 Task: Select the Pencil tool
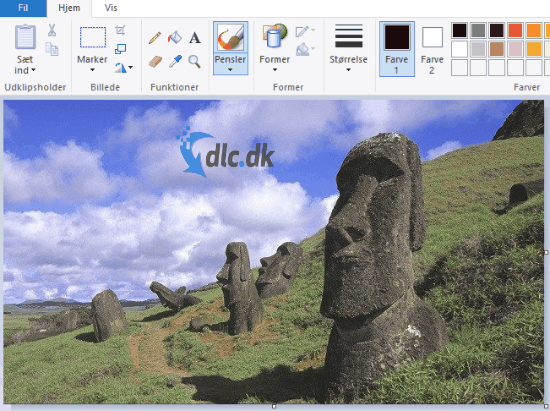coord(155,38)
